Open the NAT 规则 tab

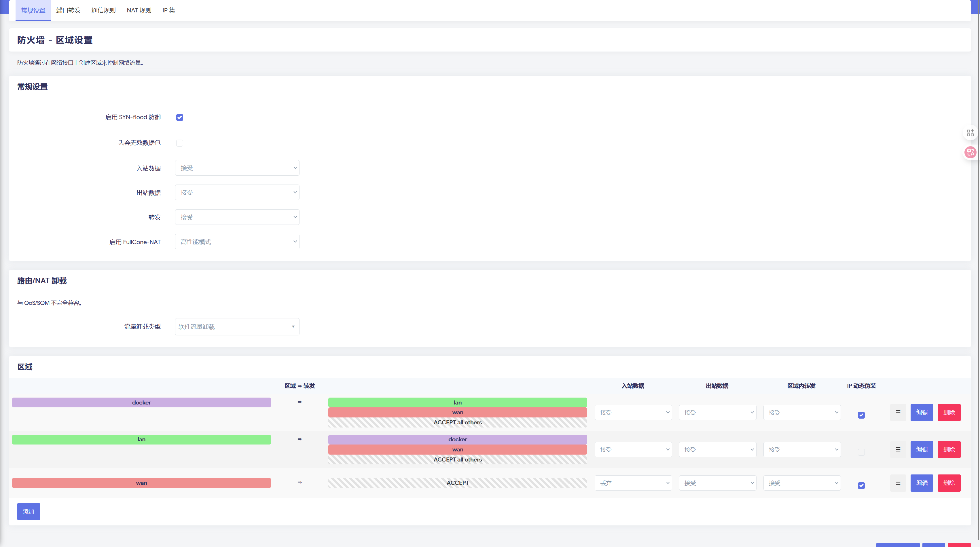tap(139, 10)
